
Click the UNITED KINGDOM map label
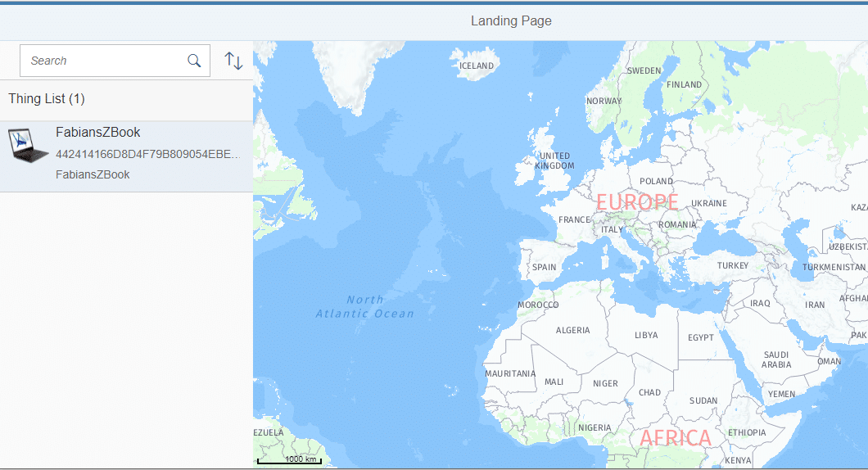tap(554, 160)
